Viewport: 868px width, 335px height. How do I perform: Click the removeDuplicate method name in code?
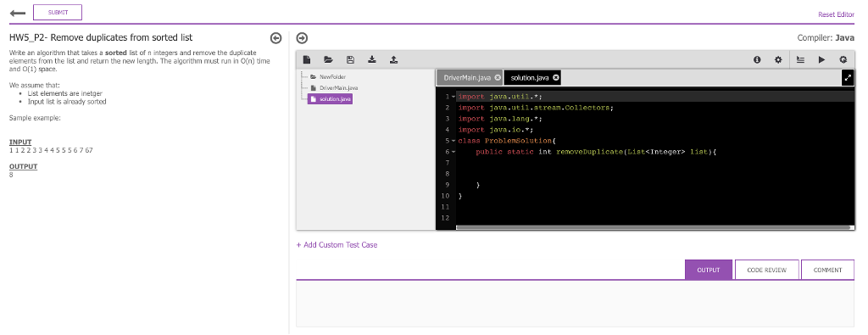[590, 152]
